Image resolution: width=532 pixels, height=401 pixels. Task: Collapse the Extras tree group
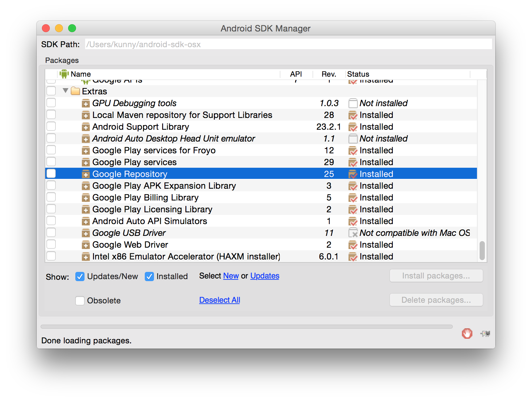66,91
